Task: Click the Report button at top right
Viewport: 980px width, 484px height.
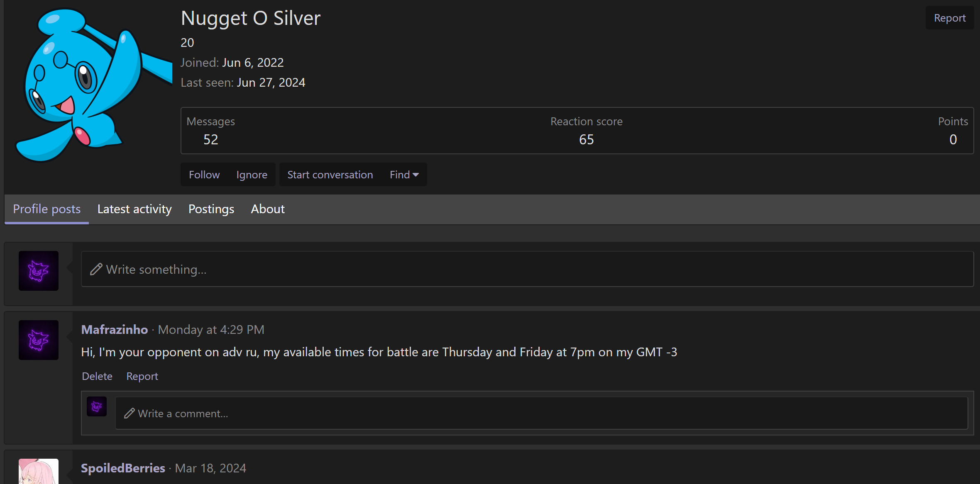Action: click(949, 18)
